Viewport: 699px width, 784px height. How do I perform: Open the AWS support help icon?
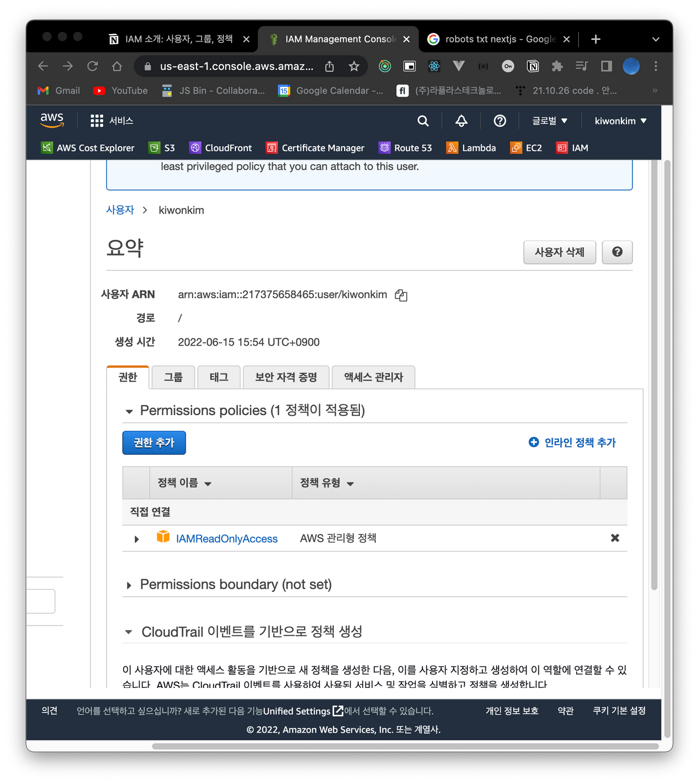[500, 121]
